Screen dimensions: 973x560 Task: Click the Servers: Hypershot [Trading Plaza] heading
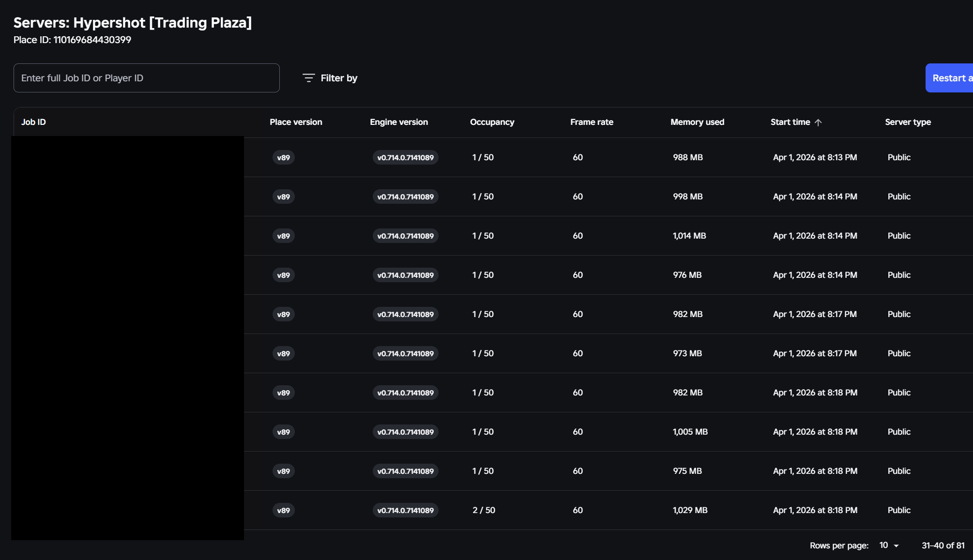pos(133,22)
